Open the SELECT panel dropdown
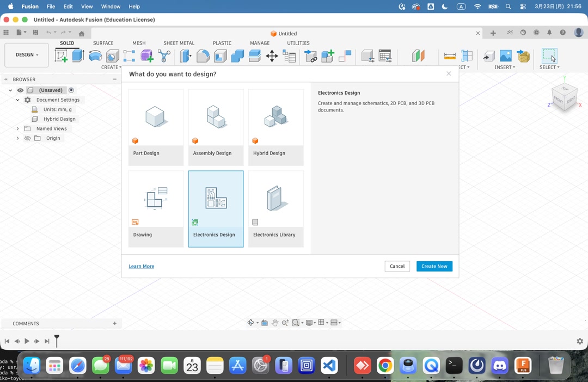Image resolution: width=588 pixels, height=382 pixels. pyautogui.click(x=549, y=67)
